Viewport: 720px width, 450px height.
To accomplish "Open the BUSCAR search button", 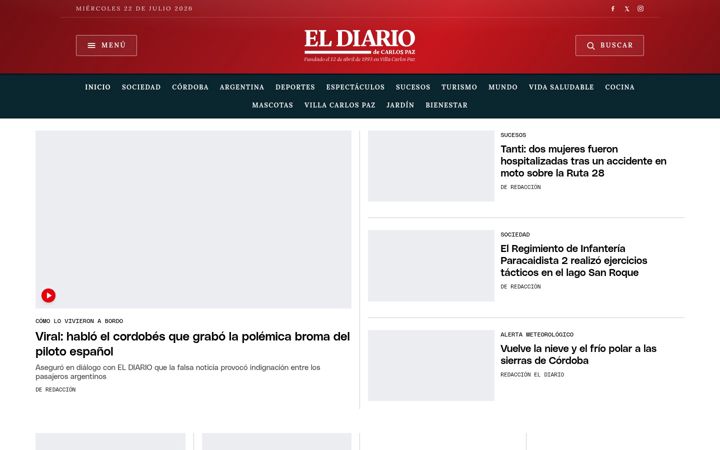I will [x=609, y=45].
